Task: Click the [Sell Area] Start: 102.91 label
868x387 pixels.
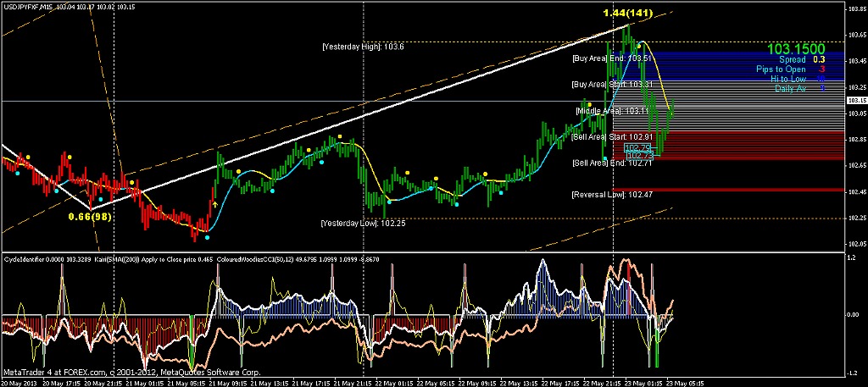Action: [x=610, y=136]
